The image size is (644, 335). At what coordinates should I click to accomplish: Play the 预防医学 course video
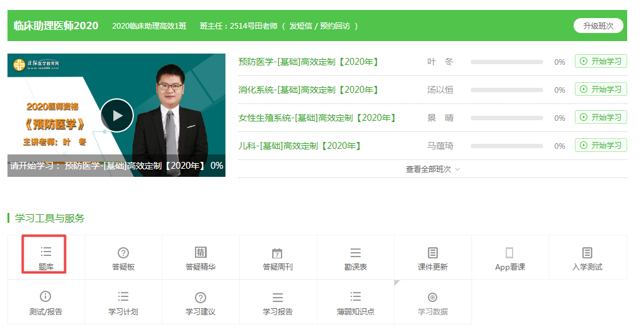click(116, 115)
